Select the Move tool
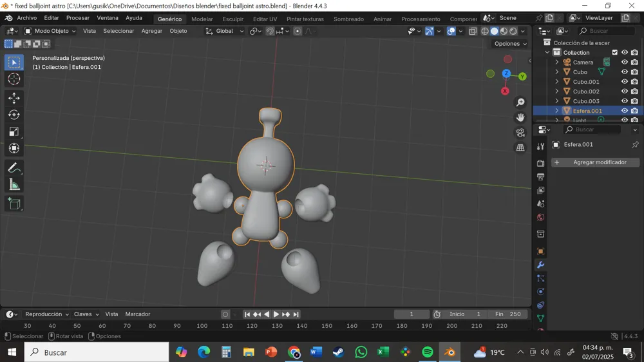The height and width of the screenshot is (362, 644). 14,98
